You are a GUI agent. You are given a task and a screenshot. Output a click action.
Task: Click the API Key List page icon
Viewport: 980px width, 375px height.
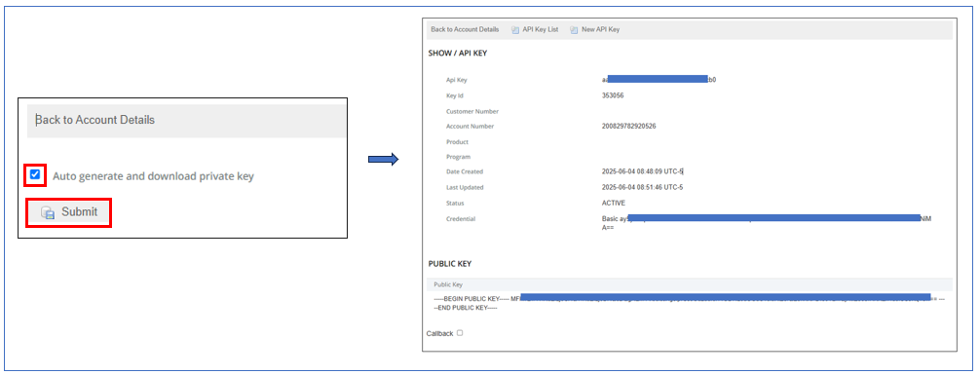[x=515, y=30]
